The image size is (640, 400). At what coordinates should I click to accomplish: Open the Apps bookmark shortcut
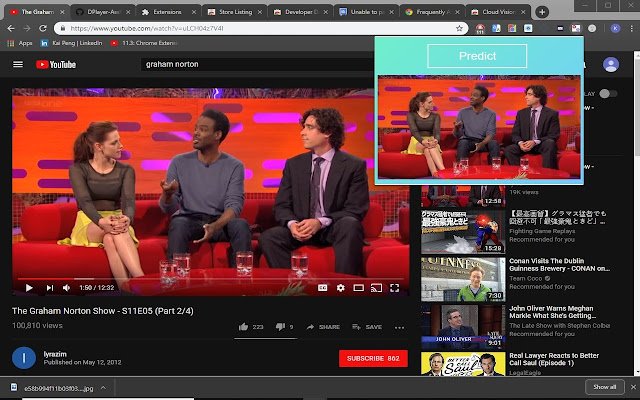click(x=20, y=43)
